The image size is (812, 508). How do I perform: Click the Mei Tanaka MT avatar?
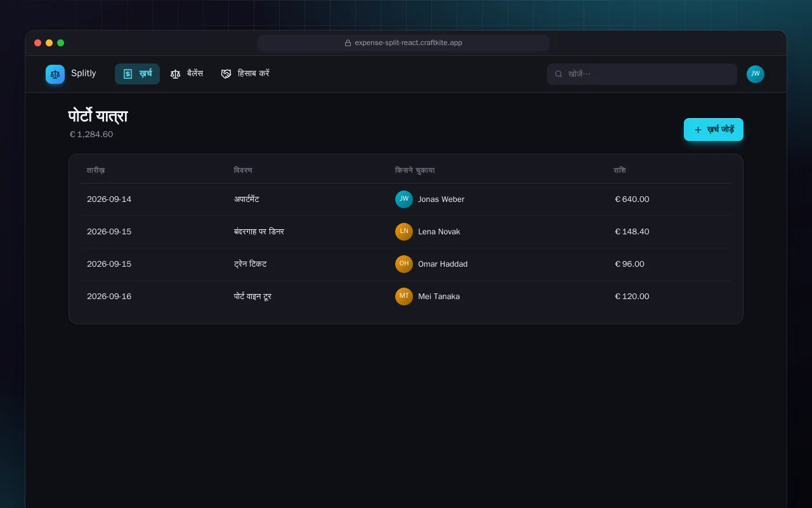(x=404, y=297)
